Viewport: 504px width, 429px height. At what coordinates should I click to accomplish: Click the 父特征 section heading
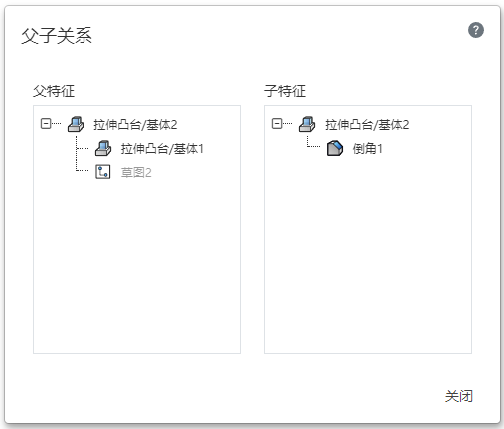pyautogui.click(x=54, y=91)
